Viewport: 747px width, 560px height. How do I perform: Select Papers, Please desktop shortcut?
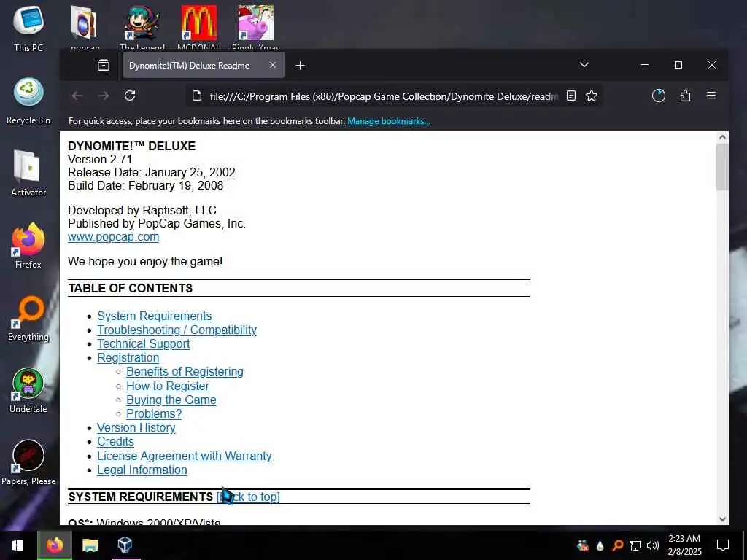tap(28, 462)
